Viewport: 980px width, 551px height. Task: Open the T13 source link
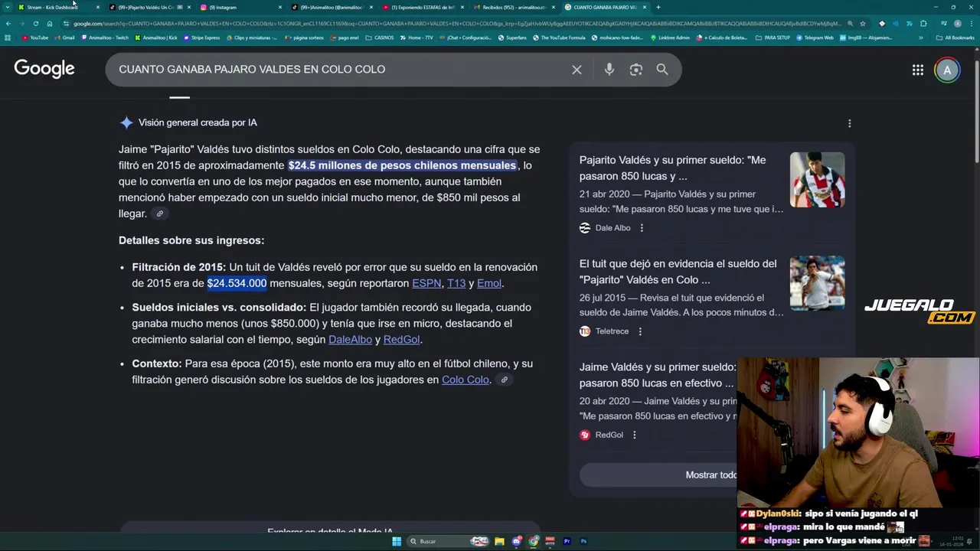pyautogui.click(x=456, y=283)
